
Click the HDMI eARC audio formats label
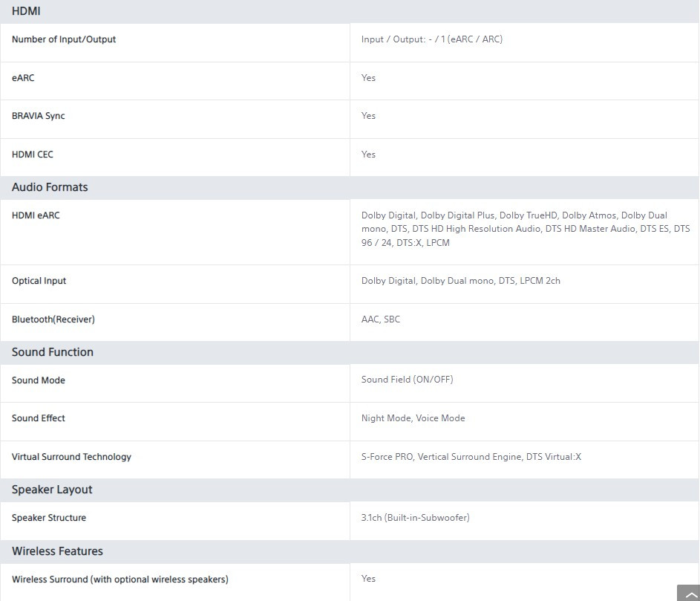[36, 215]
